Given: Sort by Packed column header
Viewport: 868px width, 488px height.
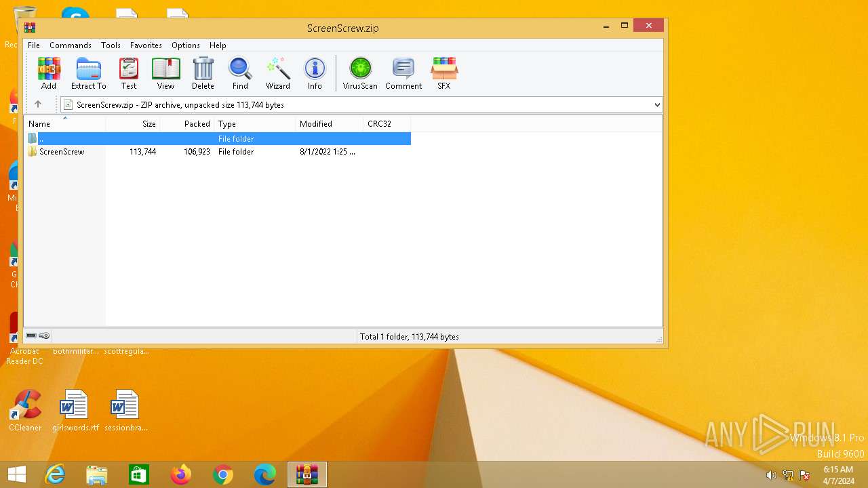Looking at the screenshot, I should point(187,124).
